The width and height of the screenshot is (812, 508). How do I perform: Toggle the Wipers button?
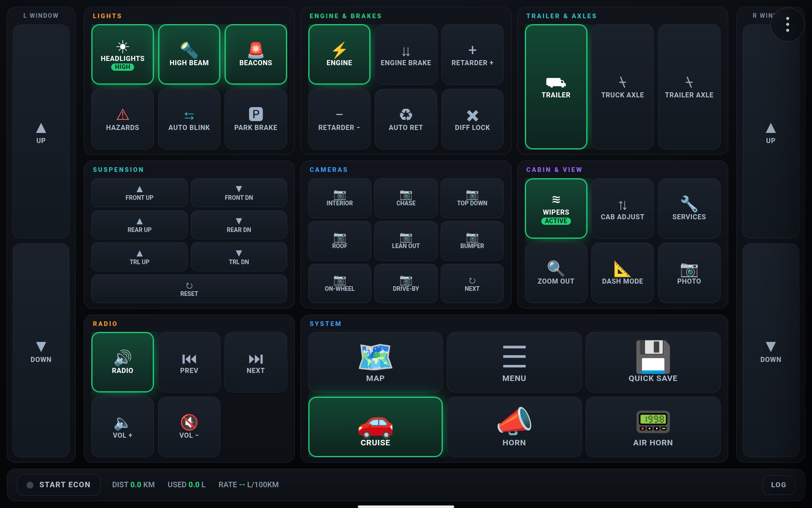556,208
